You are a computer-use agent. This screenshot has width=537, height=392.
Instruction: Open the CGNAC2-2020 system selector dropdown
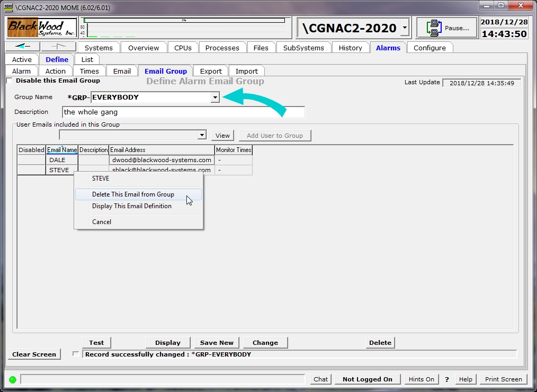[x=405, y=28]
